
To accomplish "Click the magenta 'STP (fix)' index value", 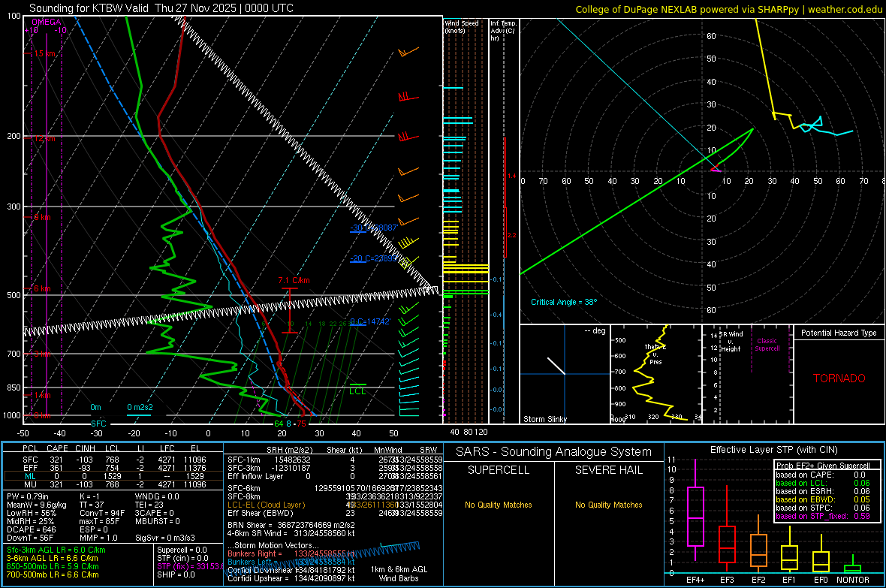I will [x=190, y=566].
